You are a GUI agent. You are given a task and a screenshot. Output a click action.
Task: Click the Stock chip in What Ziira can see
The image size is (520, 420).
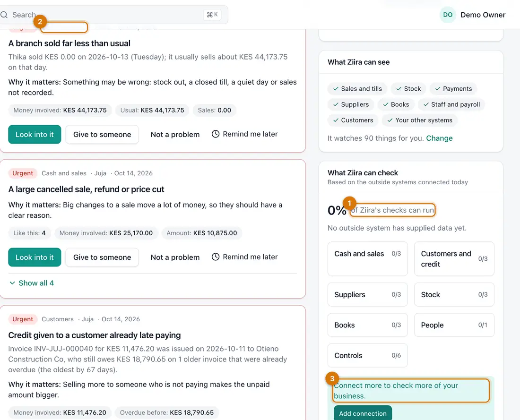point(408,89)
